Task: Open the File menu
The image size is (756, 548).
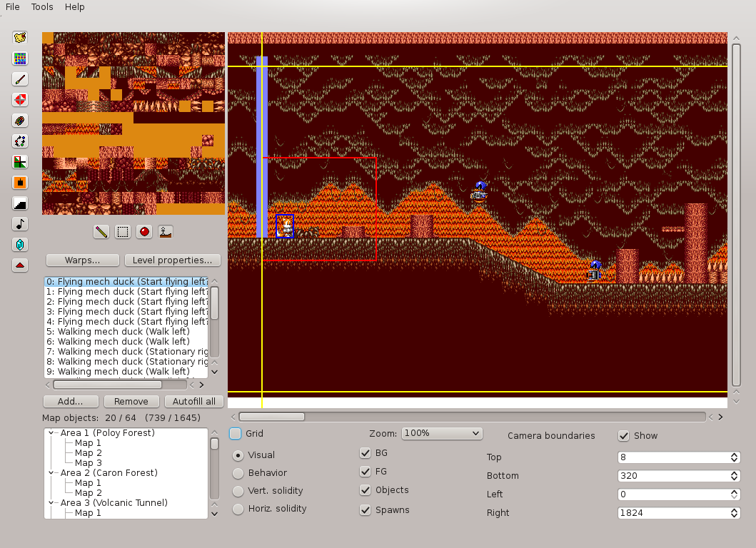Action: [x=12, y=7]
